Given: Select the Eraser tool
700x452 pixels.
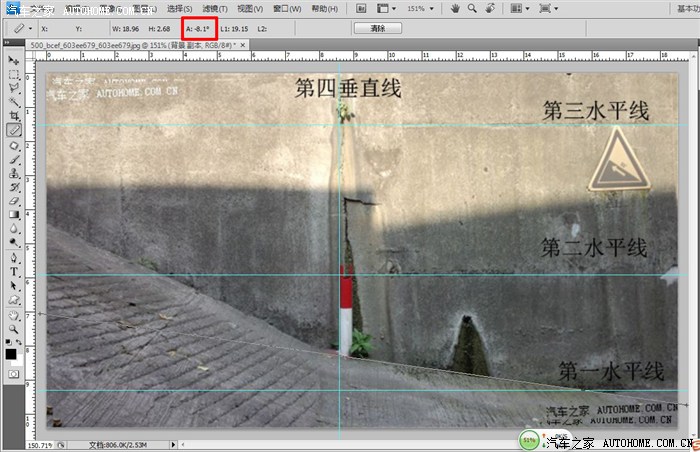Looking at the screenshot, I should pos(14,201).
